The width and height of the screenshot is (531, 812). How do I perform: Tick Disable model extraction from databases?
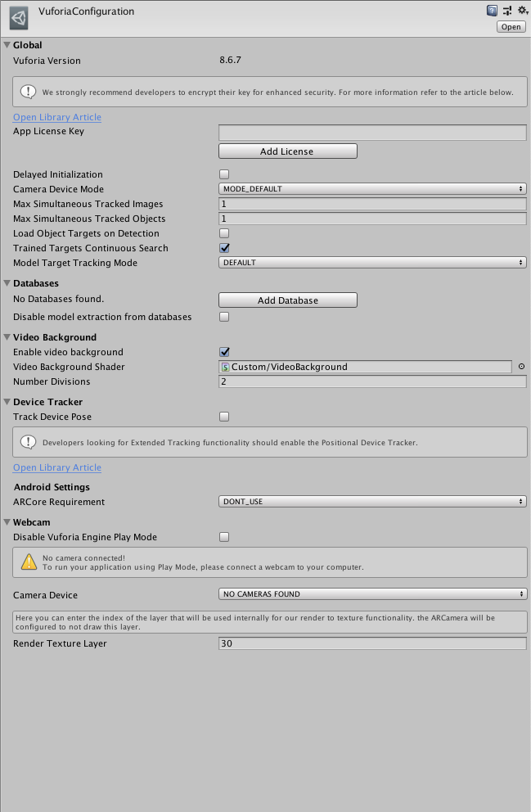[224, 317]
